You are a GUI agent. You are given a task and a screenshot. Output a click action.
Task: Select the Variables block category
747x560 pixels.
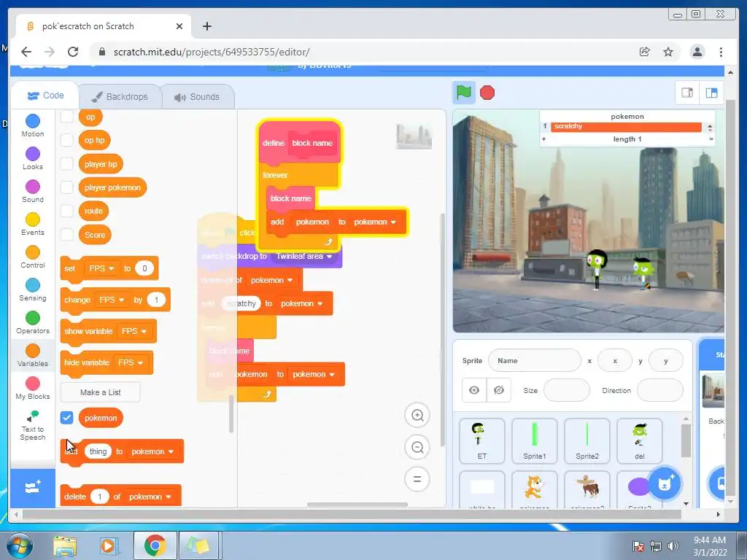32,356
